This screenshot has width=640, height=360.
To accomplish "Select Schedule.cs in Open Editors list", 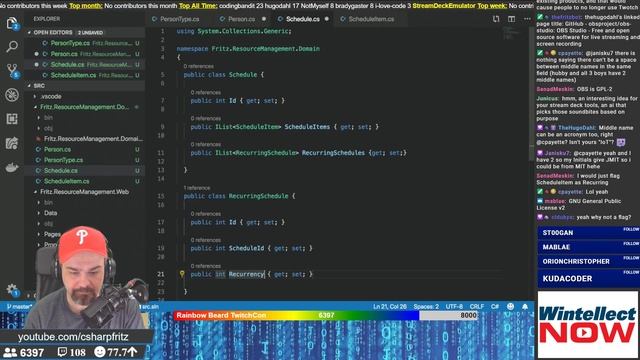I will [67, 64].
